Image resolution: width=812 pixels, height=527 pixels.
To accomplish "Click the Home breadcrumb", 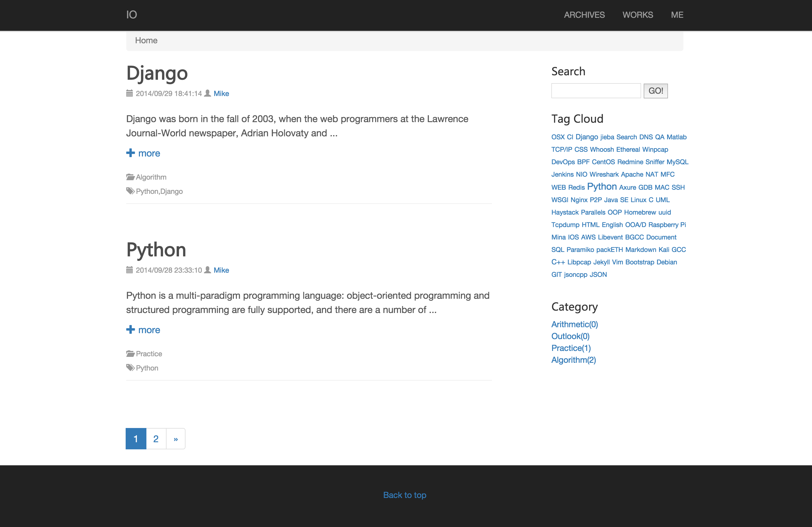I will 146,41.
